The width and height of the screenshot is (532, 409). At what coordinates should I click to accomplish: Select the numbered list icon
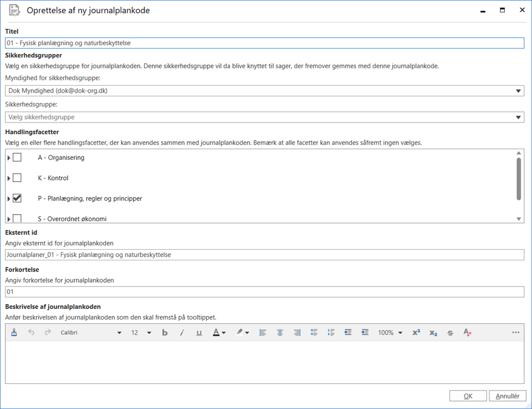coord(330,332)
